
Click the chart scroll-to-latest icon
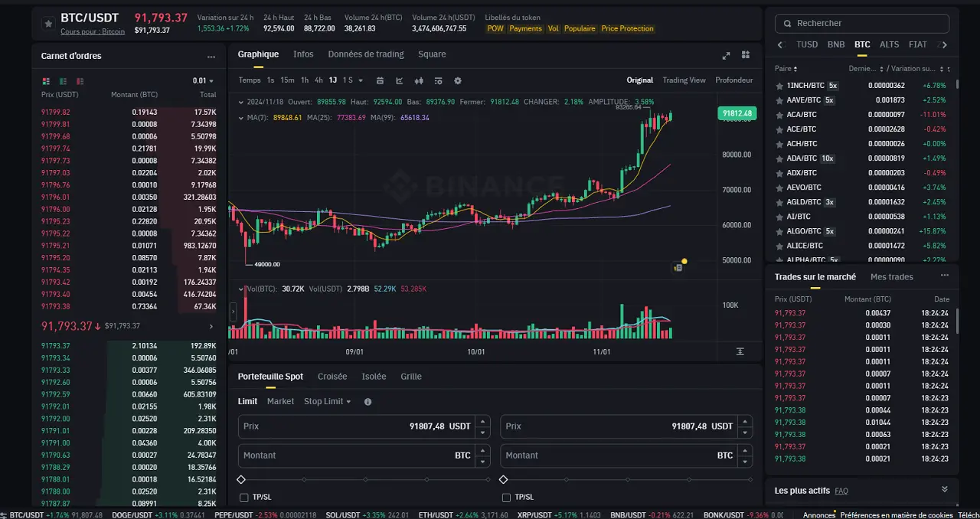point(740,351)
